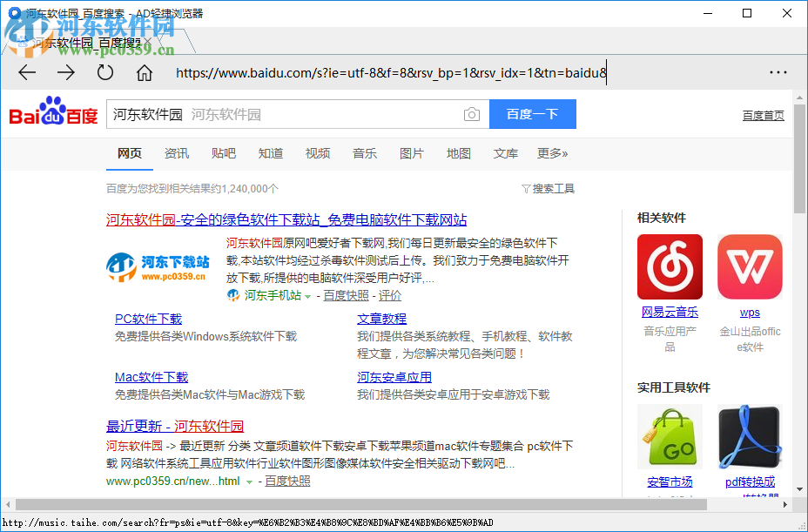Screen dimensions: 808x532
Task: Open the 安全的绿色软件下载站 result title
Action: [286, 220]
